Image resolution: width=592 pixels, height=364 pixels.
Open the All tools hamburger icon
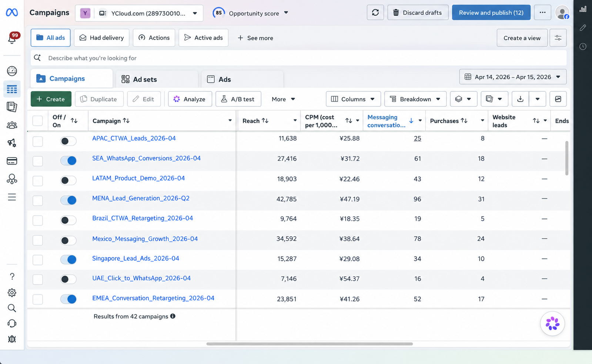(x=12, y=197)
